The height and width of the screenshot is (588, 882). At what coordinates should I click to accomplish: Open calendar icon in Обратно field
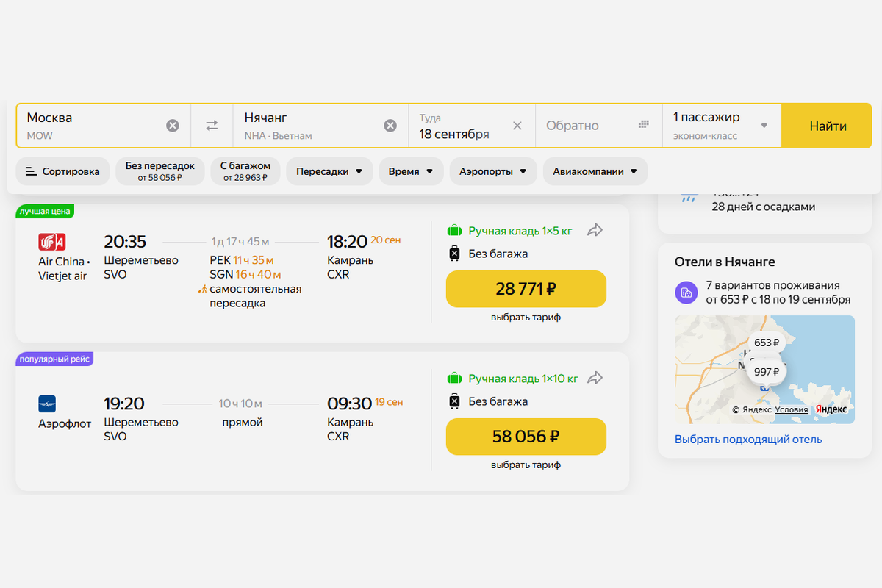[x=644, y=125]
